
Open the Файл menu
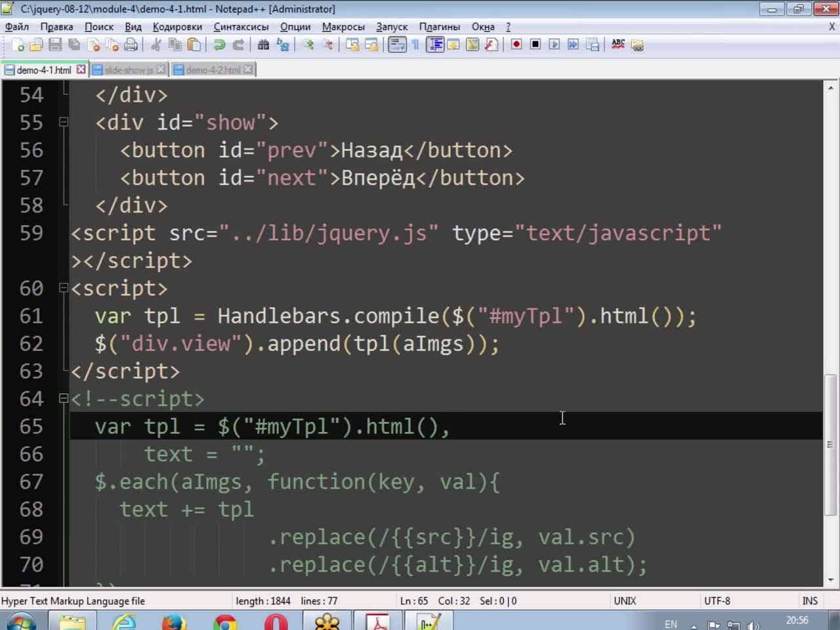[x=17, y=27]
